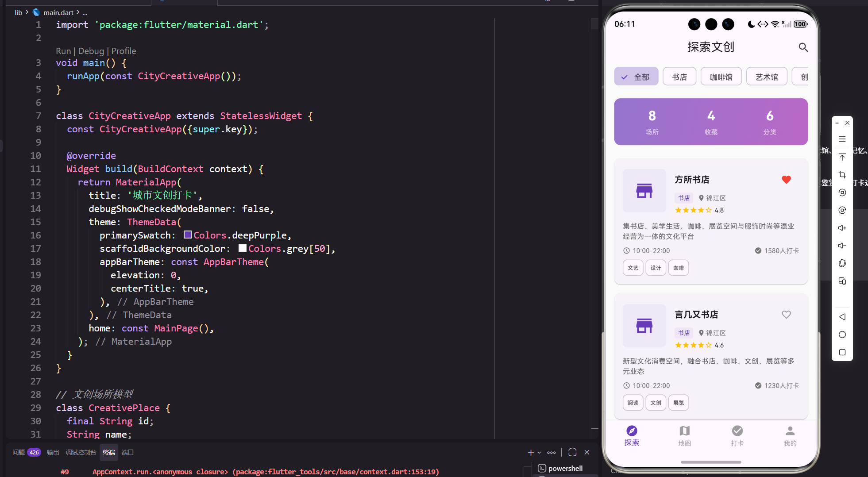Switch to the 调试控制台 panel tab
The image size is (868, 477).
pyautogui.click(x=81, y=452)
